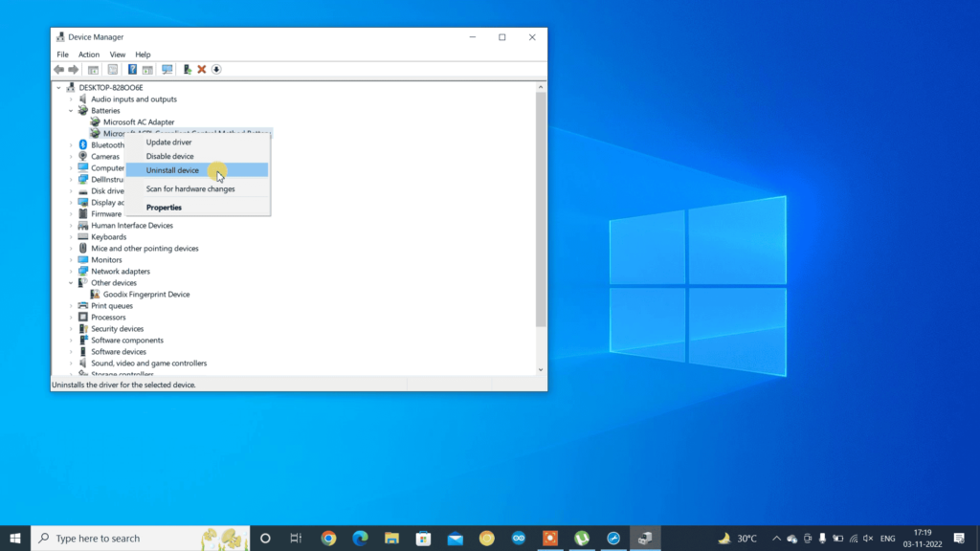980x551 pixels.
Task: Click the scan for hardware changes monitor icon
Action: pos(167,69)
